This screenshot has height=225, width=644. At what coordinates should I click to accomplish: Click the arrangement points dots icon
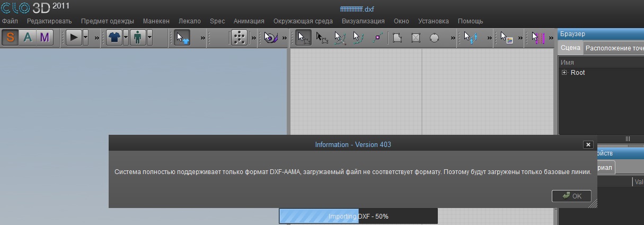[x=240, y=38]
